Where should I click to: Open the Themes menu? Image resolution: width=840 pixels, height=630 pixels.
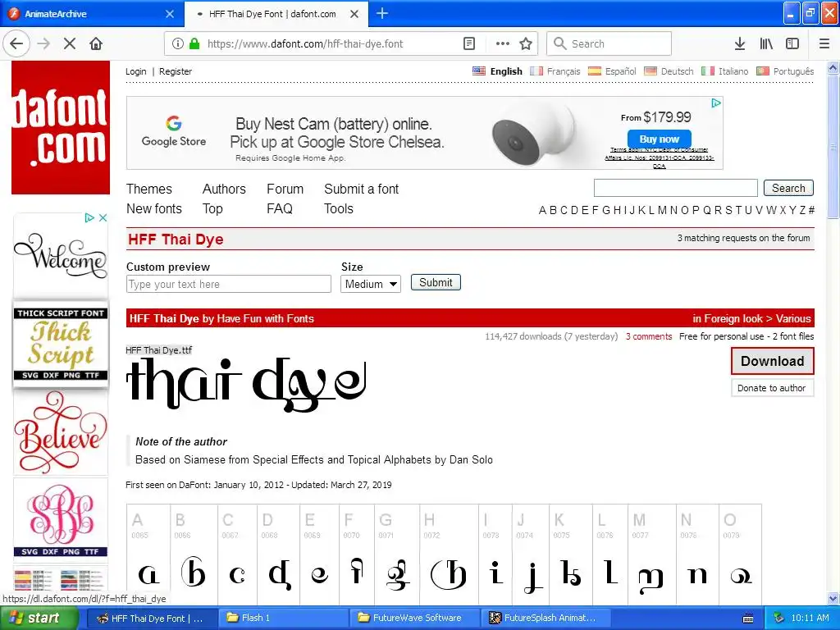click(x=149, y=189)
